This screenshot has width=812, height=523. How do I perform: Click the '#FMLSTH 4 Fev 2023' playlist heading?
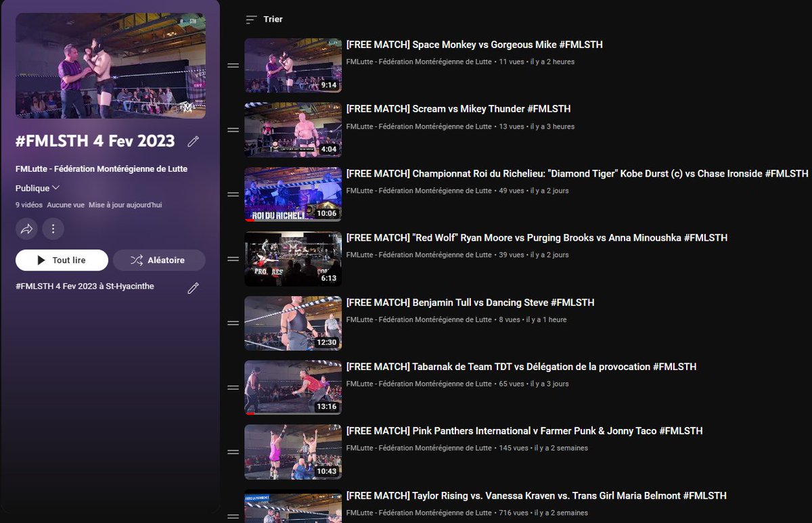point(95,141)
